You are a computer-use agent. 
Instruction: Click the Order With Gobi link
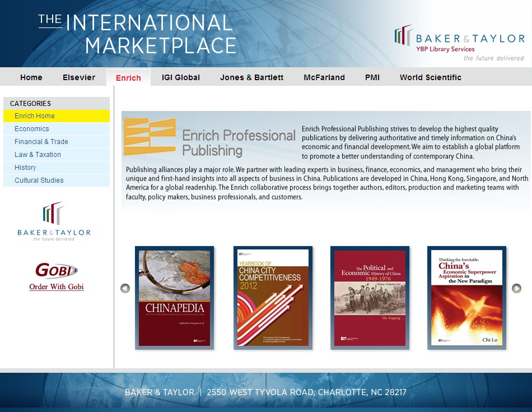57,286
